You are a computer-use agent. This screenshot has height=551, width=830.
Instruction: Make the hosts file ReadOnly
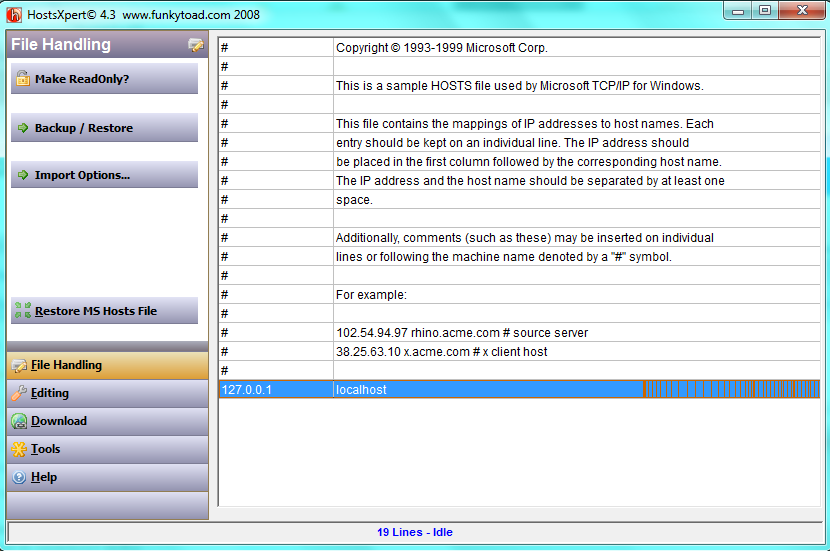104,79
